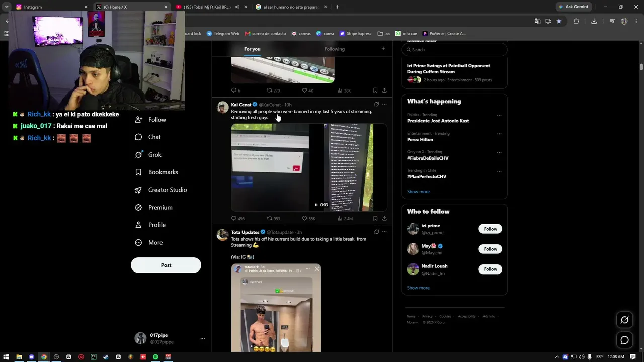644x362 pixels.
Task: Open more options for #FiebreDeBaileCHV trend
Action: click(499, 152)
